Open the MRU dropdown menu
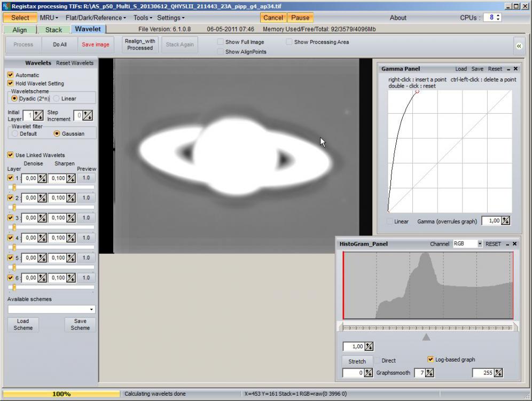Screen dimensions: 532x401 tap(49, 18)
